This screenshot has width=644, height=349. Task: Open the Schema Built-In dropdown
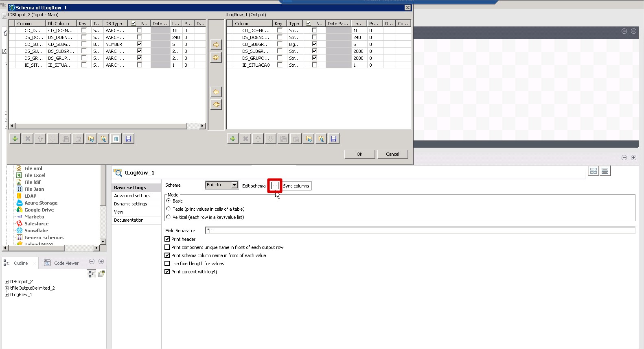click(234, 185)
